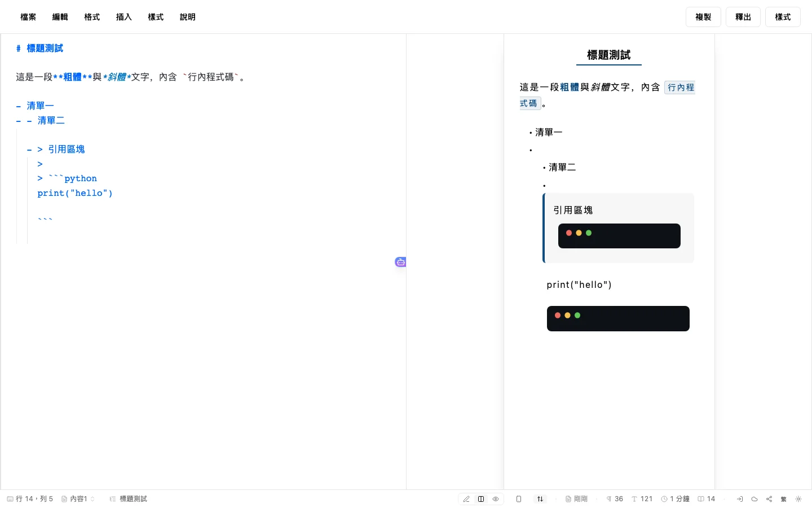Screen dimensions: 812x508
Task: Switch to edit-only mode pencil icon
Action: coord(466,499)
